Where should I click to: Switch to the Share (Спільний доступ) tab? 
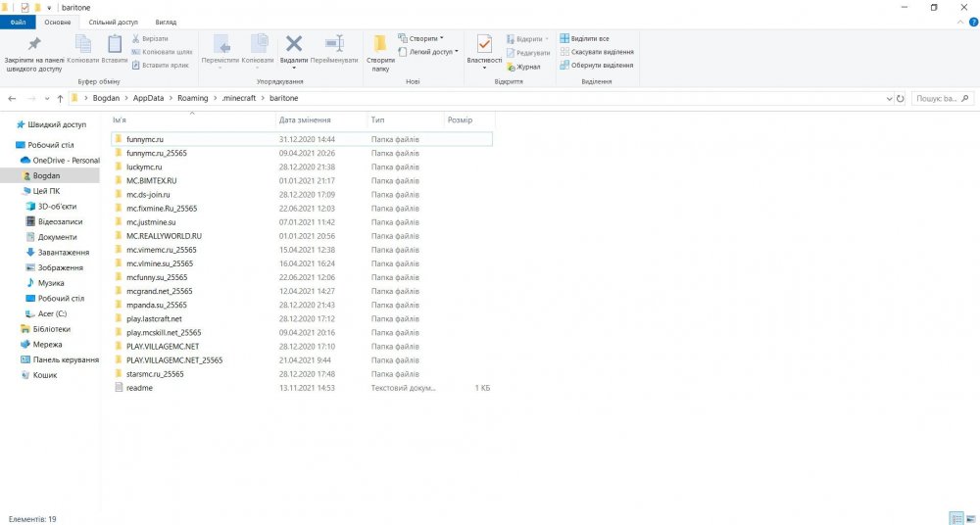(113, 22)
